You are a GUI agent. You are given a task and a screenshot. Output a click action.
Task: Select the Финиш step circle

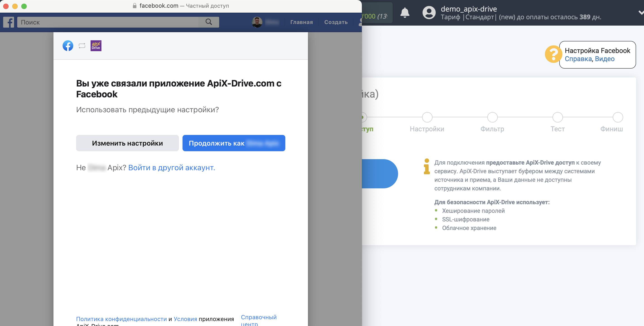pyautogui.click(x=618, y=117)
